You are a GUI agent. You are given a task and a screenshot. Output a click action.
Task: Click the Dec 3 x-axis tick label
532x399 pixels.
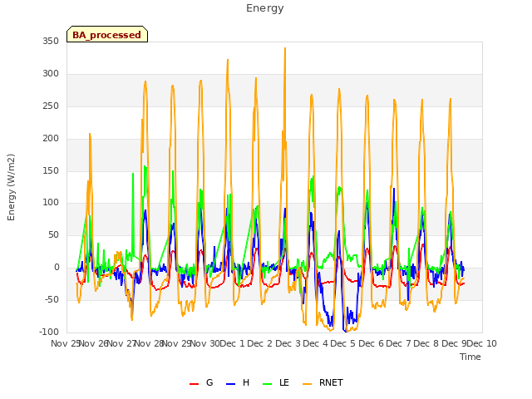[x=288, y=343]
